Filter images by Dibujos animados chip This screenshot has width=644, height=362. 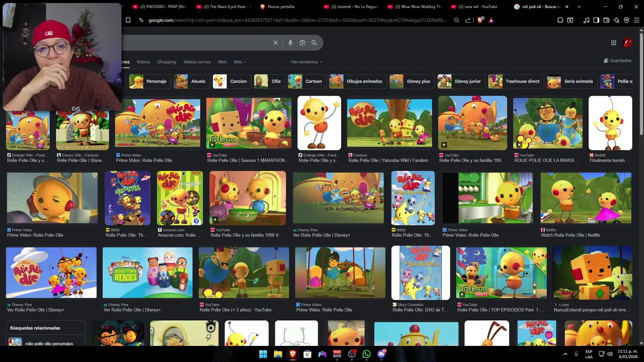pyautogui.click(x=358, y=81)
